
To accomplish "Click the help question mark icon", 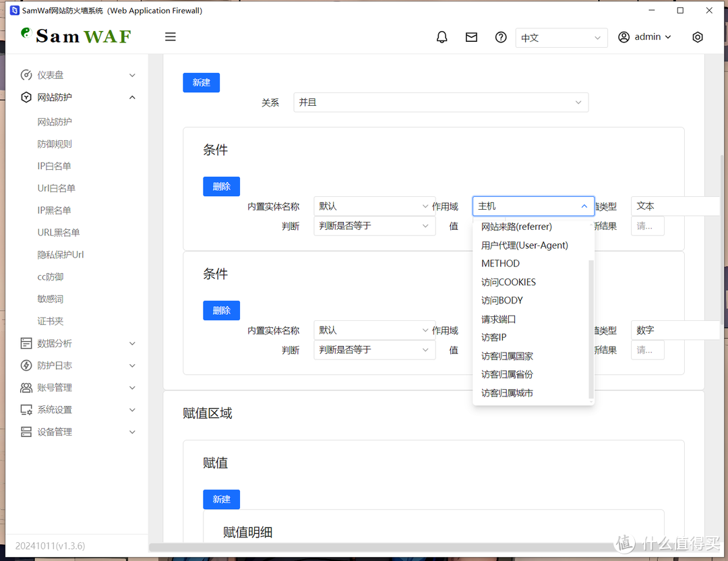I will 500,37.
